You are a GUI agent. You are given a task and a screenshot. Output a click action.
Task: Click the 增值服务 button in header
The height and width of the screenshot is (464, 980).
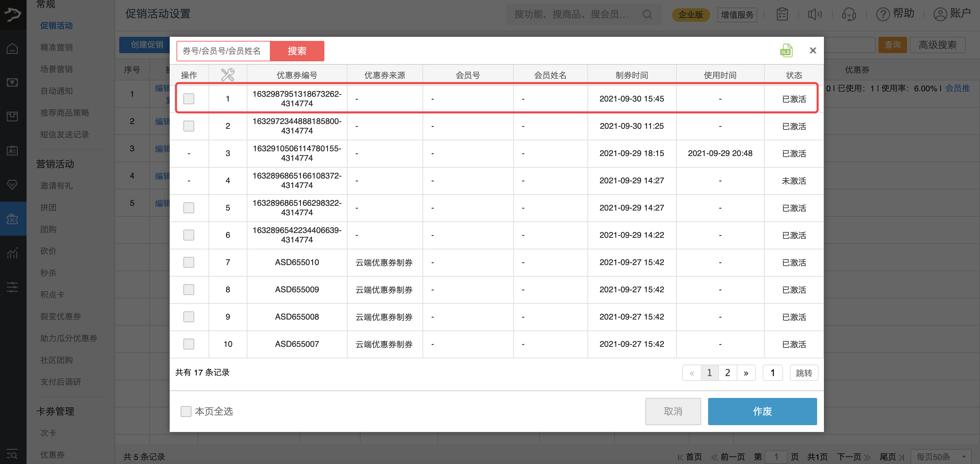pyautogui.click(x=737, y=15)
